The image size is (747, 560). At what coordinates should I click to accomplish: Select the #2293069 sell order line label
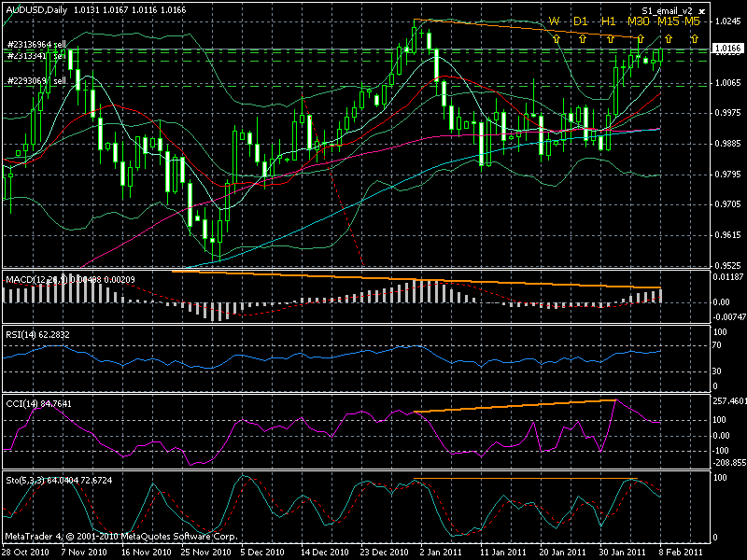pyautogui.click(x=34, y=81)
